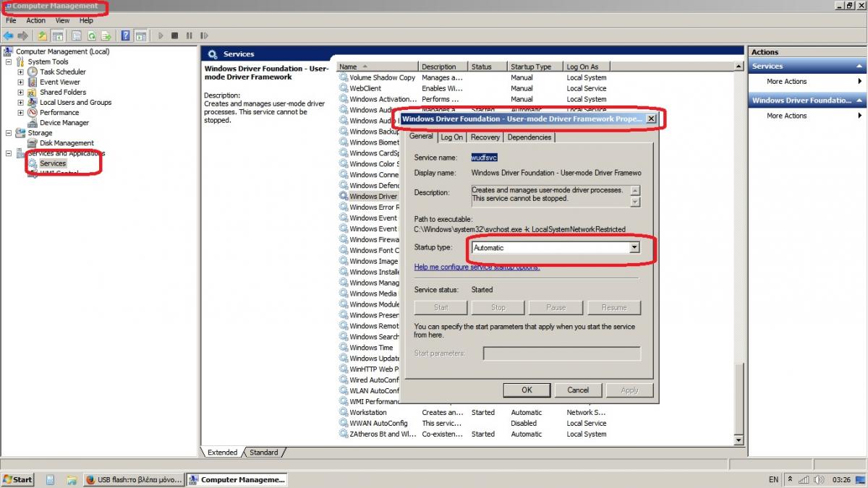Select the Services node in tree
The height and width of the screenshot is (488, 868).
[x=53, y=163]
